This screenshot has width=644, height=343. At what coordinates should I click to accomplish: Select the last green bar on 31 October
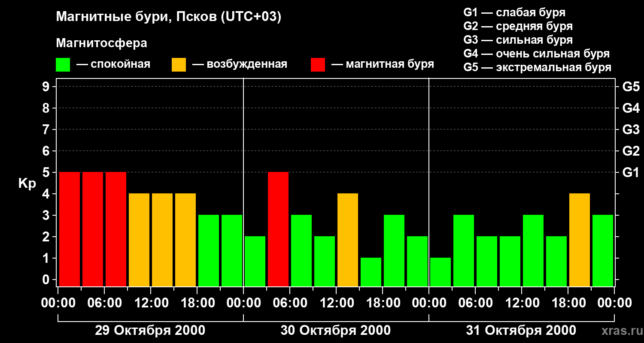click(x=603, y=250)
